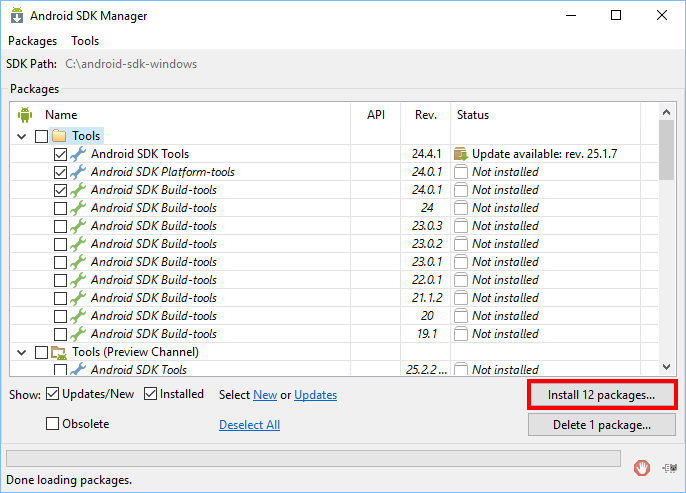Open the SDK Manager log icon
Viewport: 686px width, 493px height.
669,468
